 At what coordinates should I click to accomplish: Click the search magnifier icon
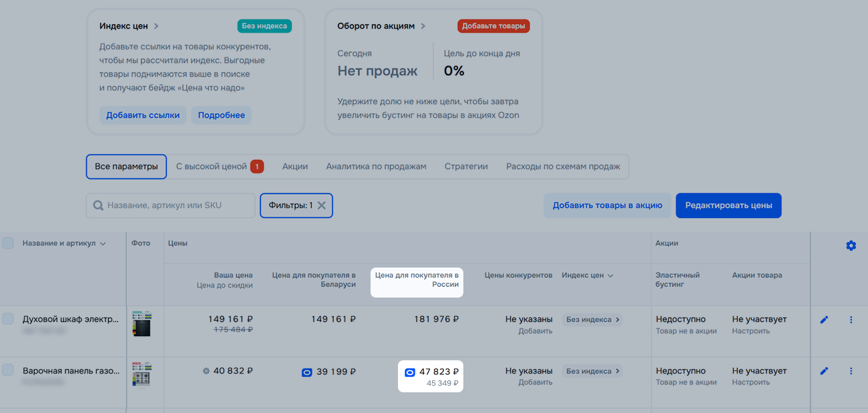pos(98,205)
